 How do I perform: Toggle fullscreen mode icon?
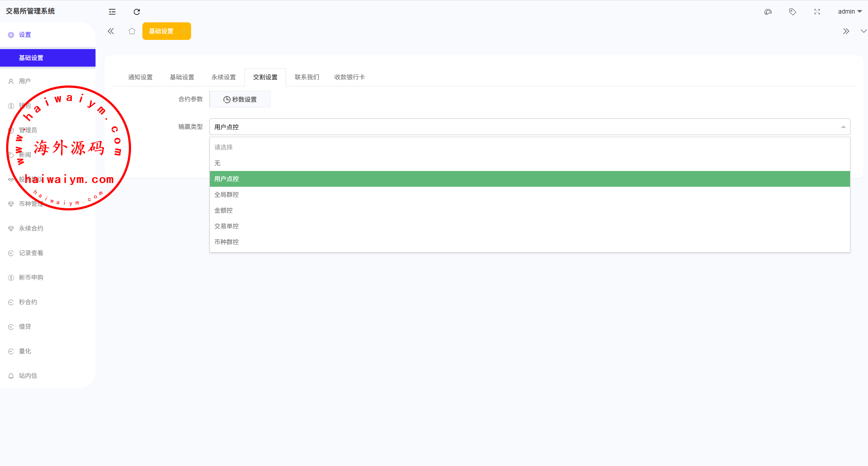pyautogui.click(x=817, y=12)
